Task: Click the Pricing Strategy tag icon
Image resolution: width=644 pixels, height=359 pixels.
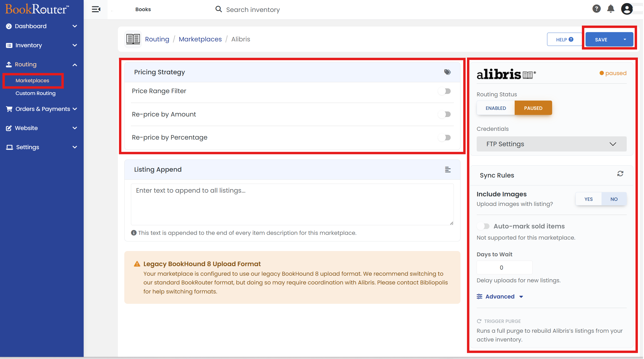Action: click(x=447, y=72)
